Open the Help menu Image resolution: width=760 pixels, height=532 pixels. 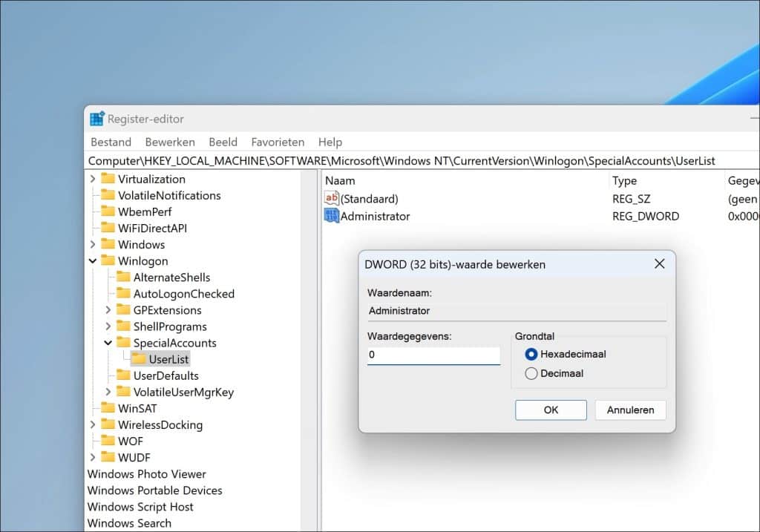330,142
